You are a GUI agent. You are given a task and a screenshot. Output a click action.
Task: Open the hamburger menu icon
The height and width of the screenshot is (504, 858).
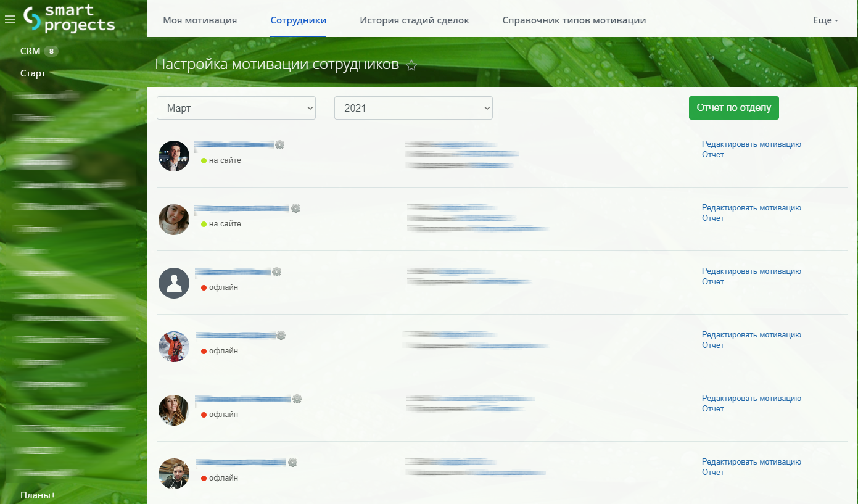coord(9,20)
